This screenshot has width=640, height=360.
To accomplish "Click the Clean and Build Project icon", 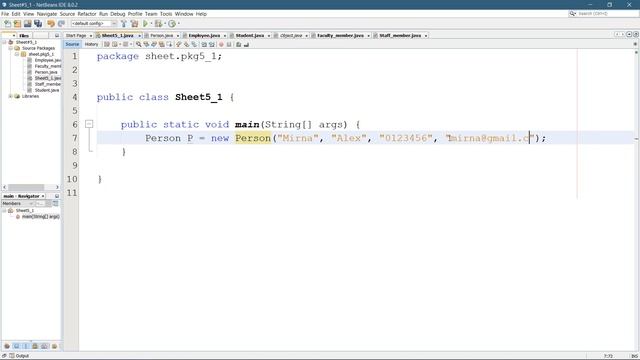I will [134, 24].
